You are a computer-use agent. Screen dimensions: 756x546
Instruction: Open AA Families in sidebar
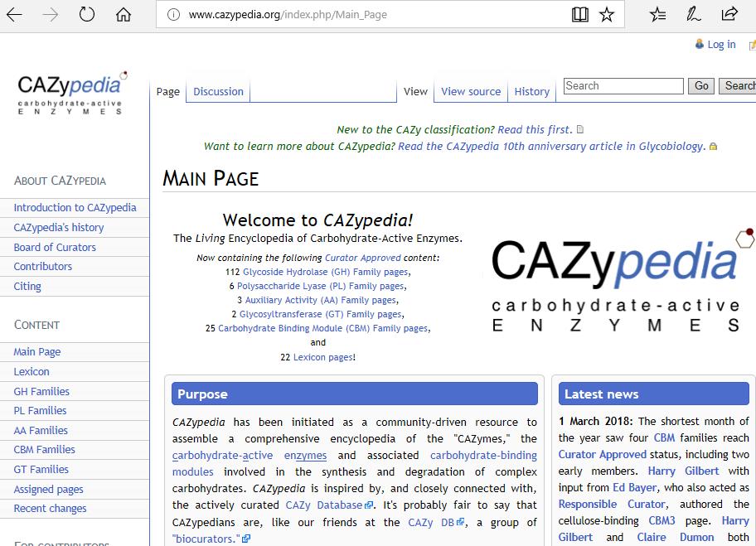pos(41,430)
